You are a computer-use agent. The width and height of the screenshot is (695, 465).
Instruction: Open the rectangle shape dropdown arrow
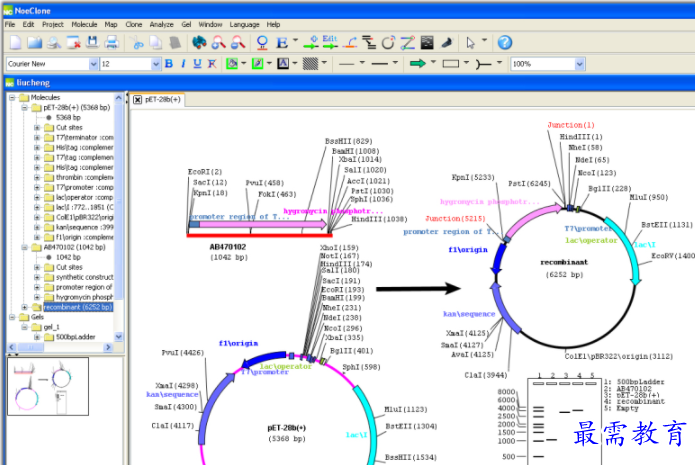point(466,63)
